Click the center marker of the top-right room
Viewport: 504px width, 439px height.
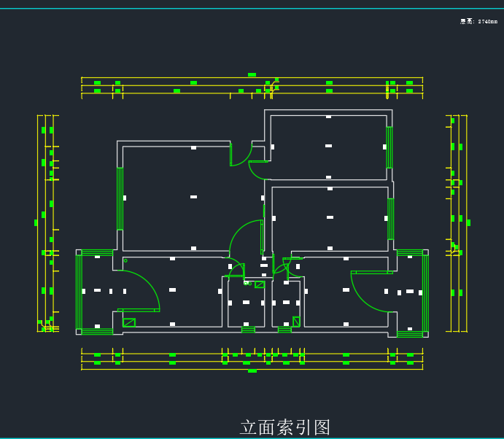click(x=328, y=146)
